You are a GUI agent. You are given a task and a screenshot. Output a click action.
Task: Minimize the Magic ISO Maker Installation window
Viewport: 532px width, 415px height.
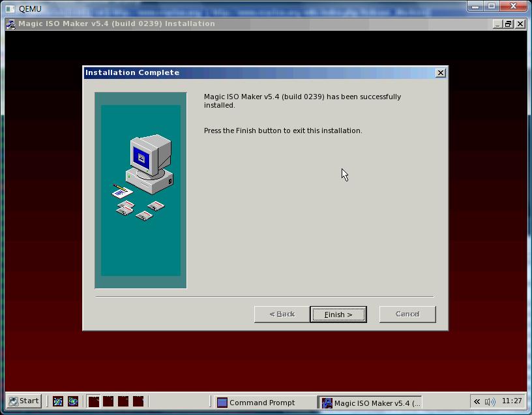(x=498, y=24)
